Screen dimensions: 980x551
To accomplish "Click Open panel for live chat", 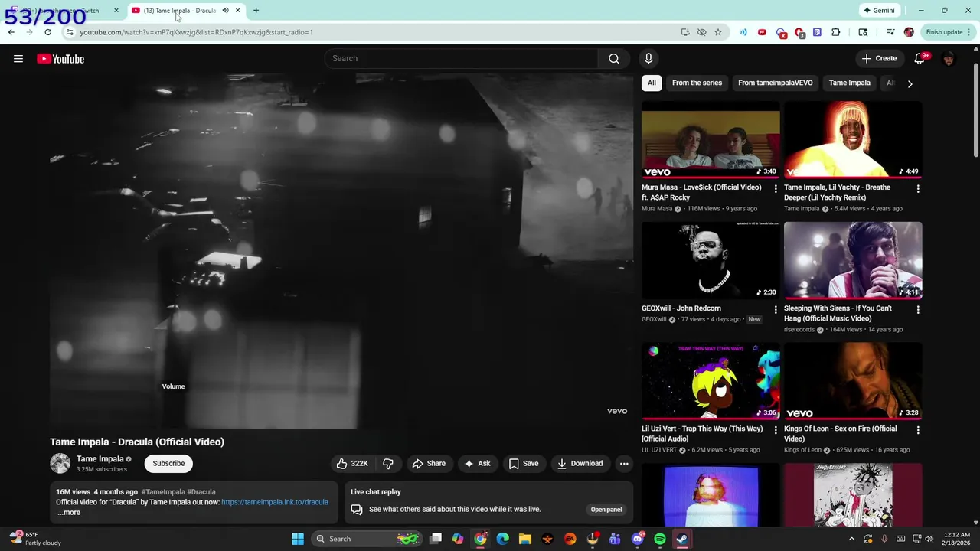I will click(x=606, y=510).
